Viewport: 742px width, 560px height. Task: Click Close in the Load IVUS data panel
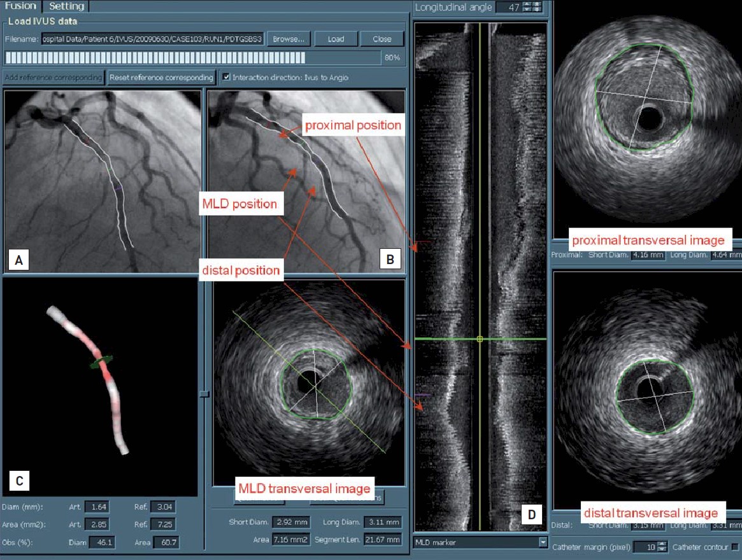click(382, 39)
